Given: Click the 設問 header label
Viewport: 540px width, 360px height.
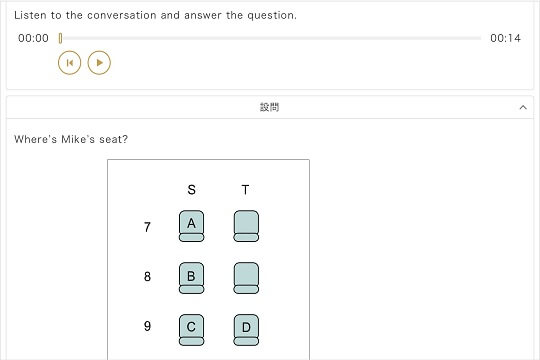Looking at the screenshot, I should click(269, 107).
